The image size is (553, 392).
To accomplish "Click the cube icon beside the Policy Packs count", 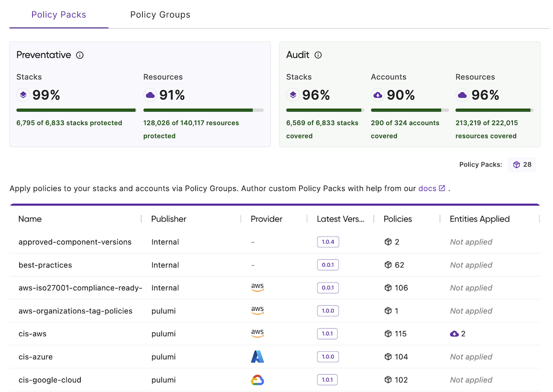I will click(x=516, y=164).
